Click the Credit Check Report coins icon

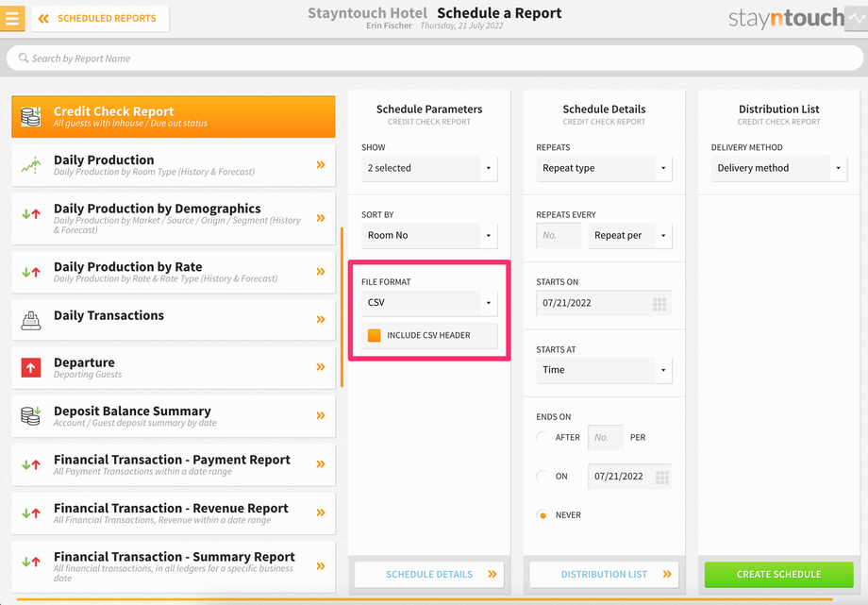tap(31, 116)
